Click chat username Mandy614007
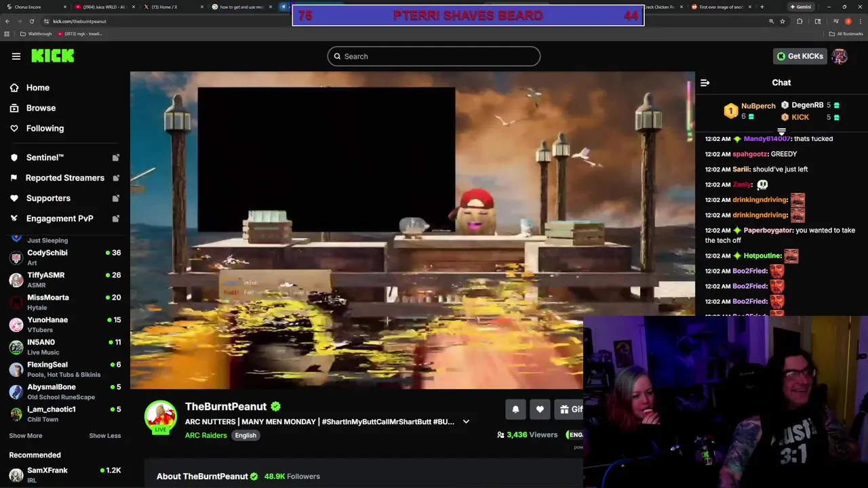 point(767,139)
